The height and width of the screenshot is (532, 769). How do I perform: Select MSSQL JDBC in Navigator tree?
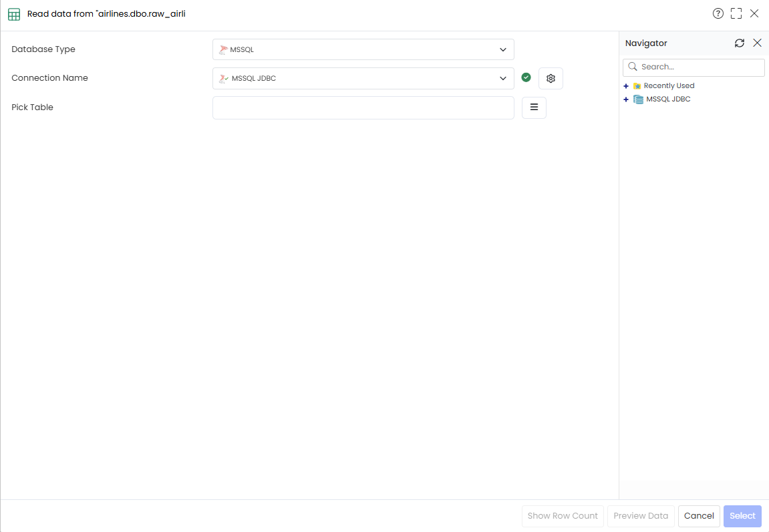pyautogui.click(x=668, y=99)
